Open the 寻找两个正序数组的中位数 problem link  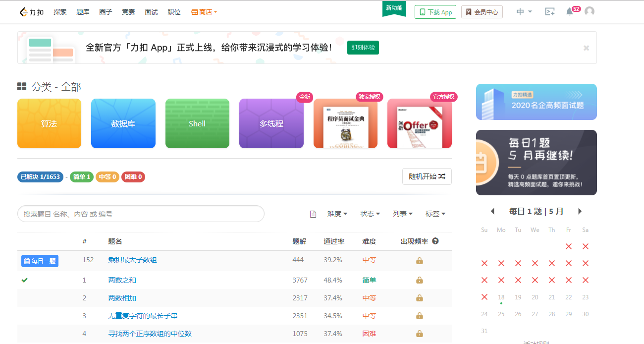tap(150, 334)
